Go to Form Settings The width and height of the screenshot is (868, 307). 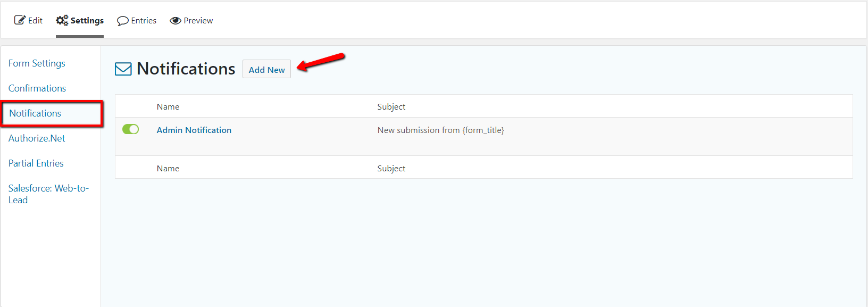(37, 63)
